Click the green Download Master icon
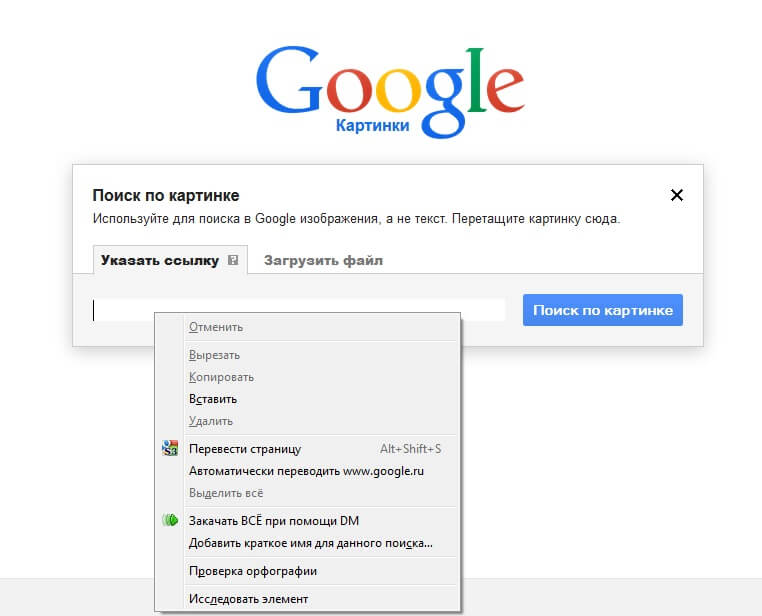Image resolution: width=762 pixels, height=616 pixels. (170, 520)
